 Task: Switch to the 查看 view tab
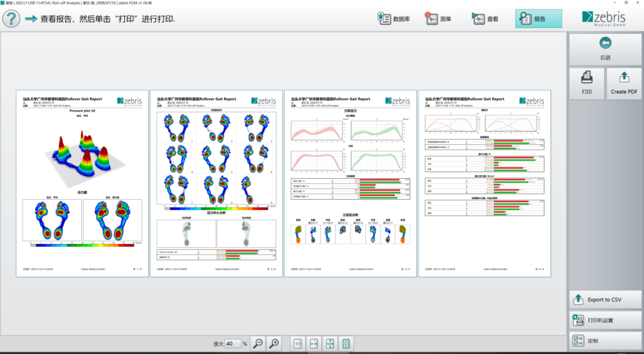(485, 18)
